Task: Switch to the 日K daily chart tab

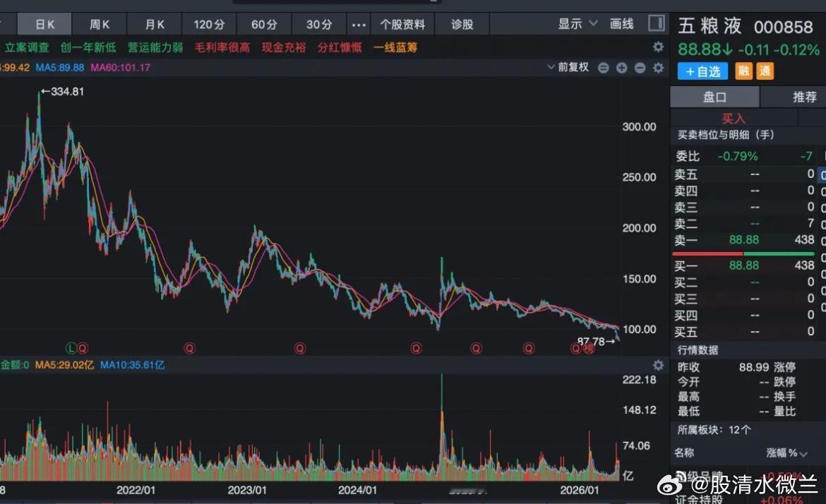Action: [44, 24]
